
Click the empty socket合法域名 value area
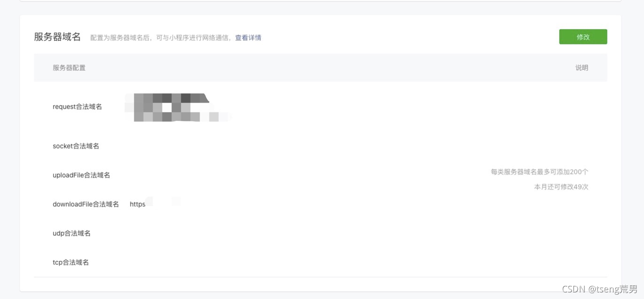click(300, 146)
